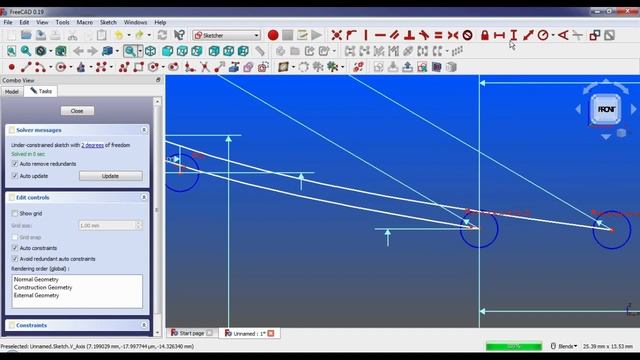Image resolution: width=640 pixels, height=360 pixels.
Task: Click the Close sketch button
Action: (x=77, y=111)
